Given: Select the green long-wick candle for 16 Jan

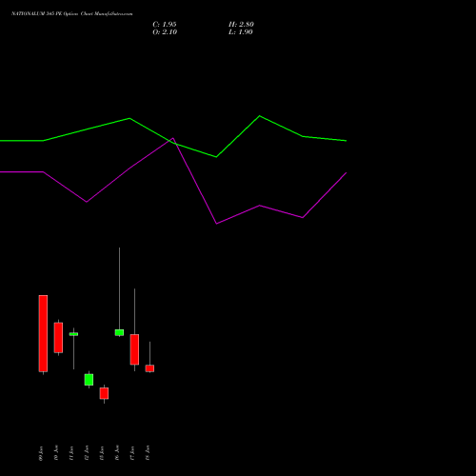Looking at the screenshot, I should 119,332.
